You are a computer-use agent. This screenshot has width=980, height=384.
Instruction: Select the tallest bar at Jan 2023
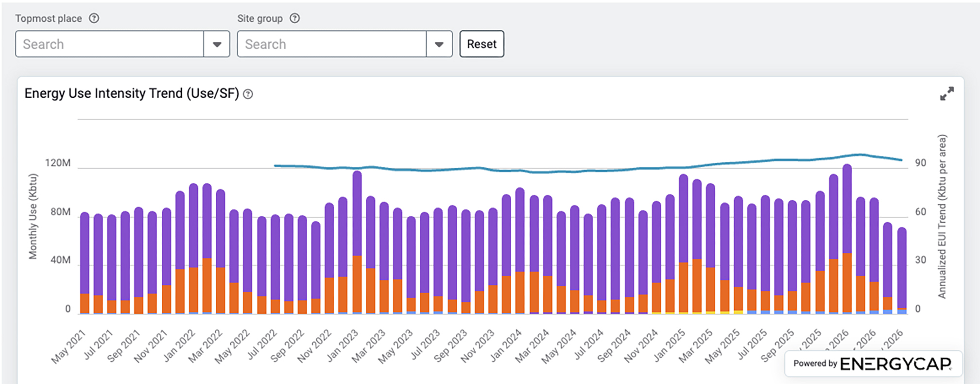point(357,242)
